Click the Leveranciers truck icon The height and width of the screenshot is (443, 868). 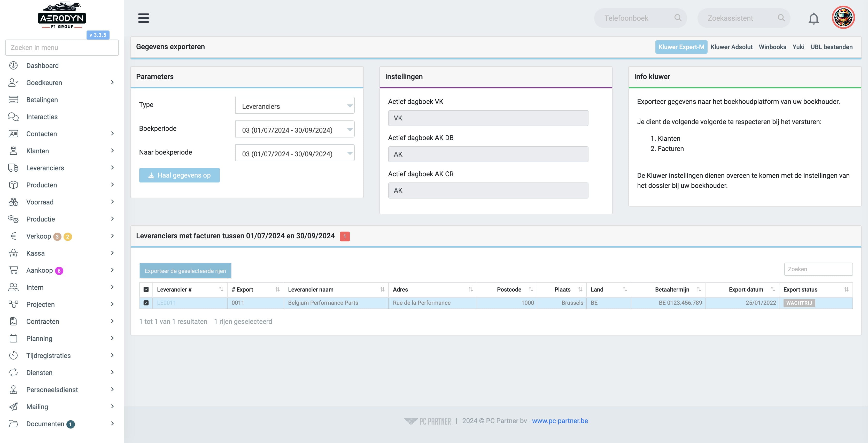coord(13,168)
